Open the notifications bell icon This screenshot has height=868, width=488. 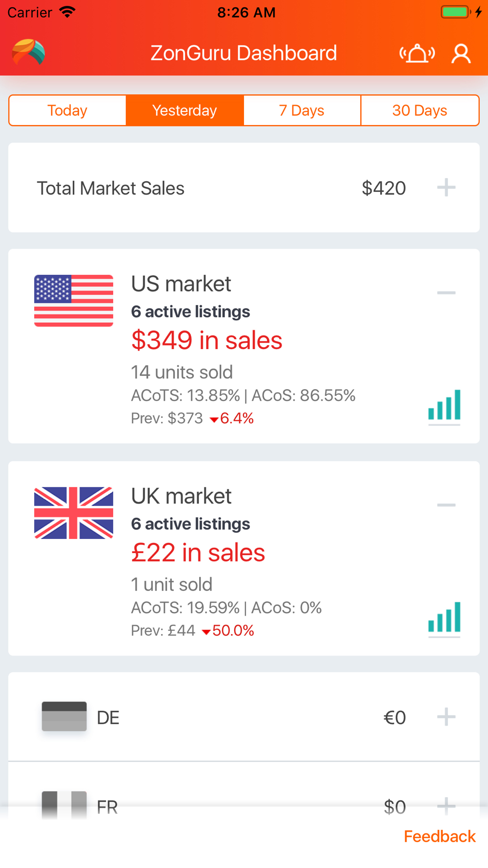pos(417,53)
